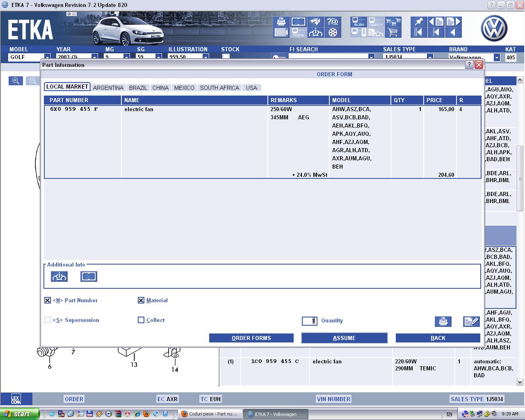Click VIN NUMBER in status bar

tap(333, 399)
